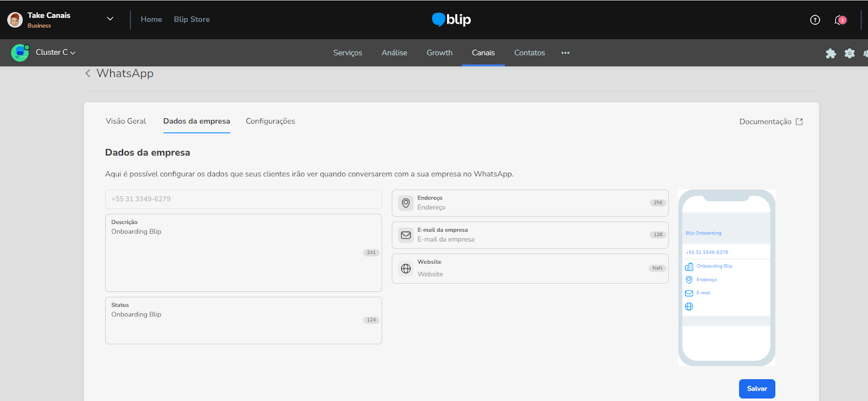Click the 124 character counter badge
This screenshot has height=401, width=868.
click(x=371, y=320)
